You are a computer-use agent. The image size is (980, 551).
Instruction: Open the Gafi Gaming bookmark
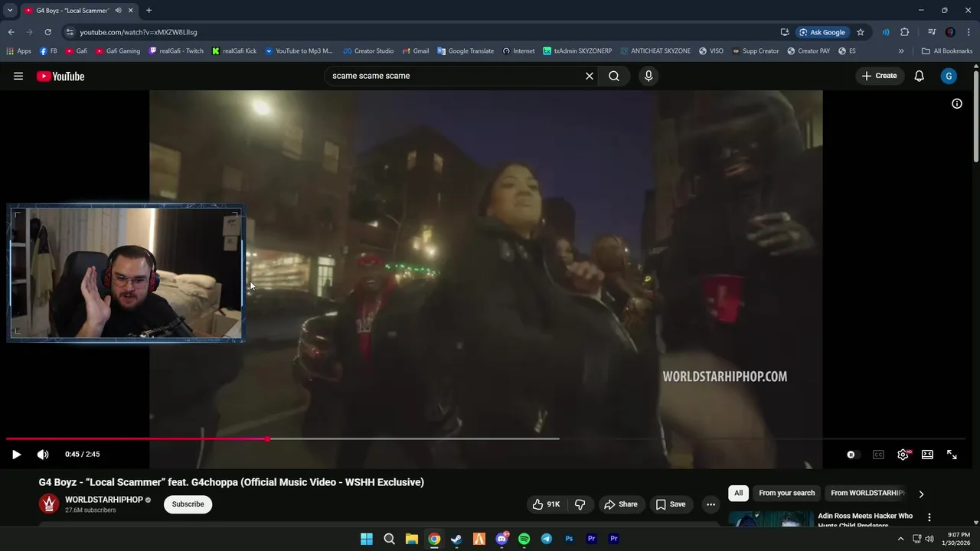pyautogui.click(x=118, y=51)
